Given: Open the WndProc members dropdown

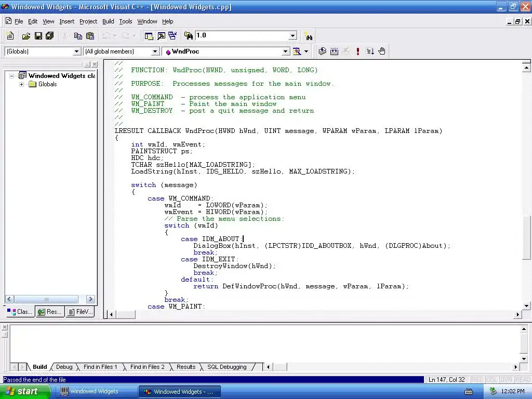Looking at the screenshot, I should 286,51.
